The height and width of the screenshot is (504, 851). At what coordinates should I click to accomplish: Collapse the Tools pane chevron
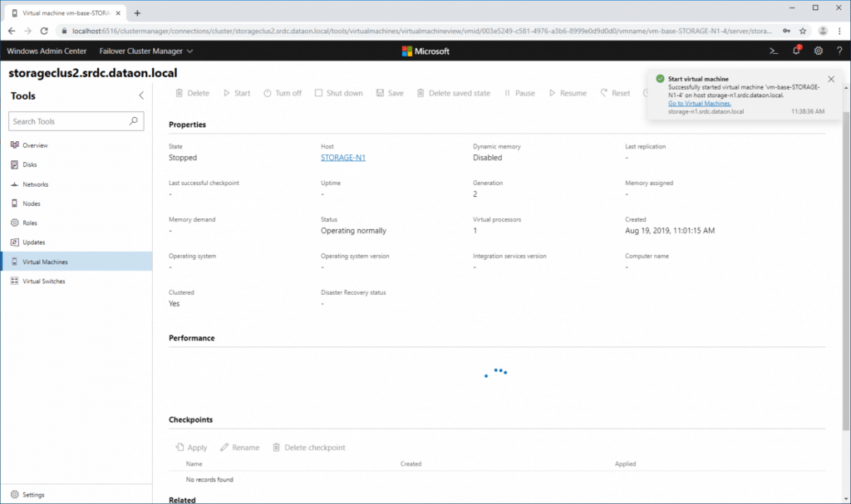click(141, 95)
